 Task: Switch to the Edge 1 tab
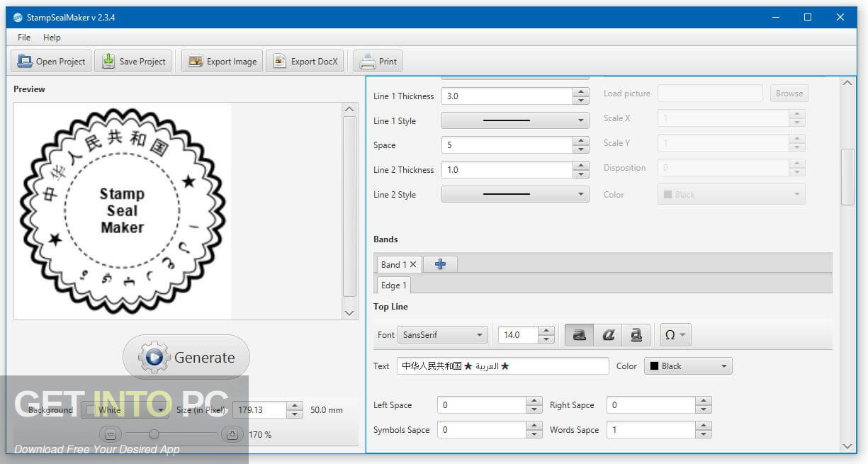[393, 285]
